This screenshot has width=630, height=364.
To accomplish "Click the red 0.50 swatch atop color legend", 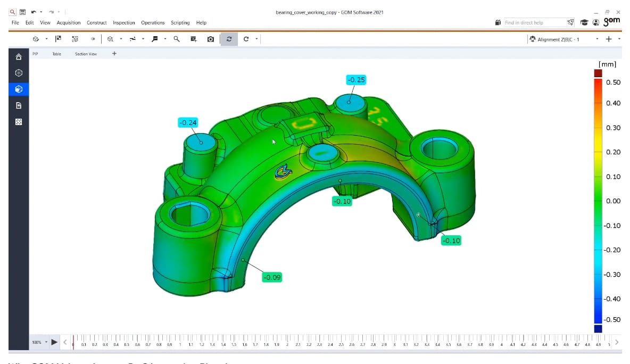I will click(598, 73).
